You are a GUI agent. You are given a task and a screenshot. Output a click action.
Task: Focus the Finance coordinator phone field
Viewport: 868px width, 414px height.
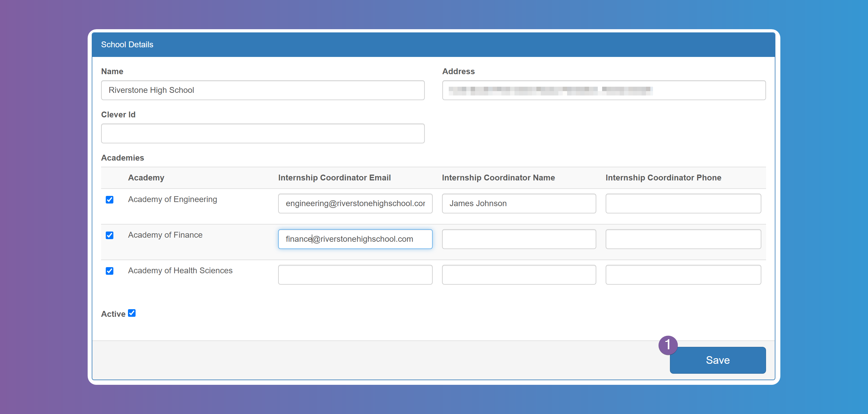click(x=683, y=239)
